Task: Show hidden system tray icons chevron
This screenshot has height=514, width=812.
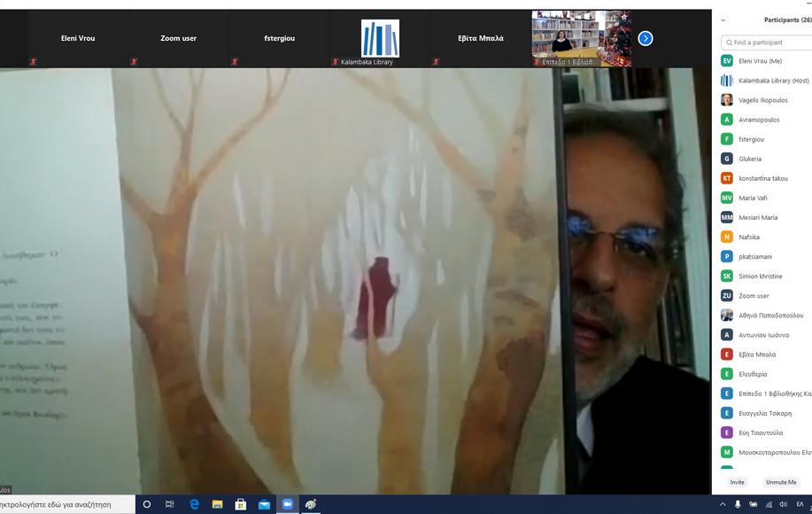Action: pos(723,504)
